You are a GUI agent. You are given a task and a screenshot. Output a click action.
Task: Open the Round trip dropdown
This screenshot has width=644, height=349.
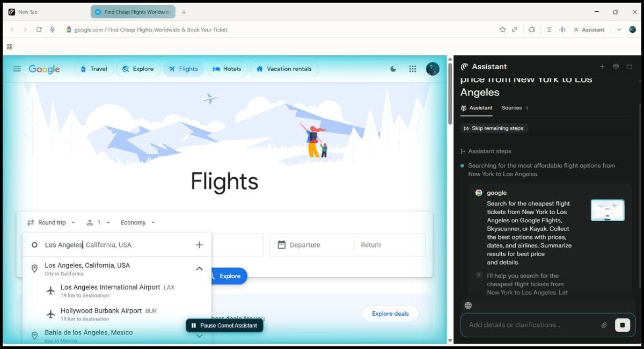(x=52, y=222)
